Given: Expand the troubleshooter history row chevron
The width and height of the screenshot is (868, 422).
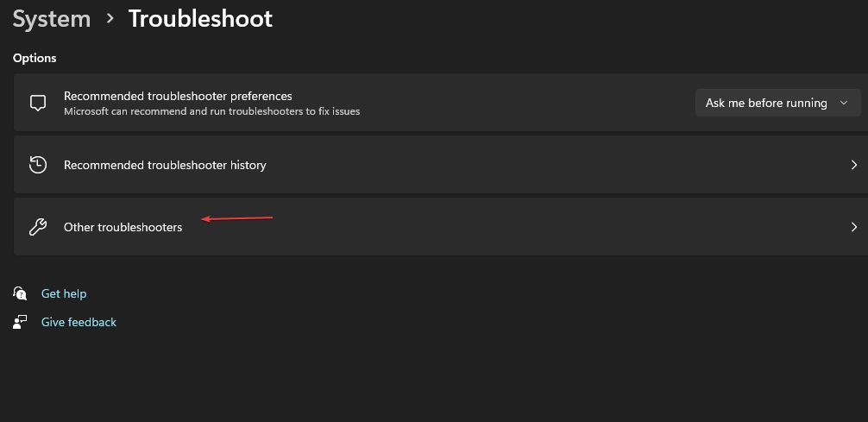Looking at the screenshot, I should (853, 165).
